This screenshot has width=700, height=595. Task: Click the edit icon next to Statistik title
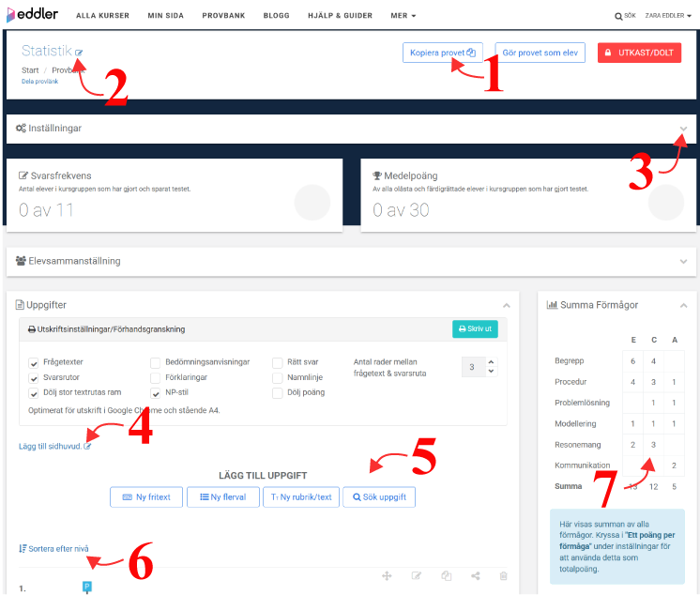pyautogui.click(x=78, y=53)
